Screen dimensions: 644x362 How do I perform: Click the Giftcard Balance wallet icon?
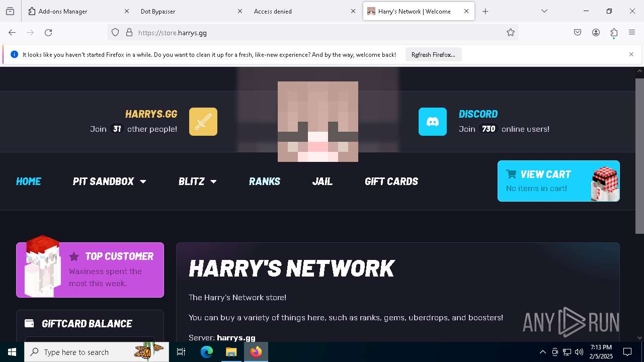30,323
